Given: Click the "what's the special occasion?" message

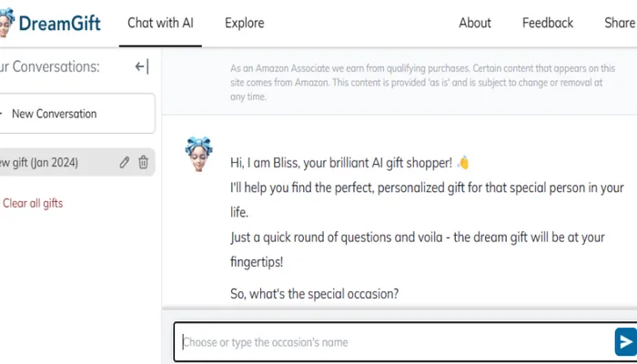Looking at the screenshot, I should click(314, 294).
